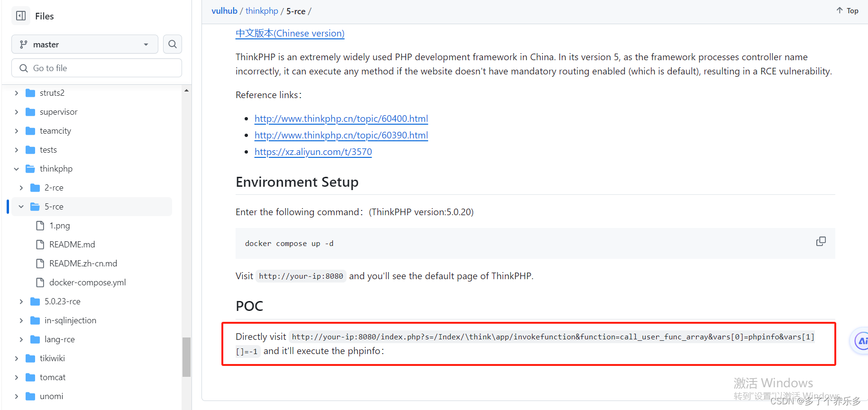The image size is (868, 410).
Task: Select the supervisor folder name
Action: [59, 112]
